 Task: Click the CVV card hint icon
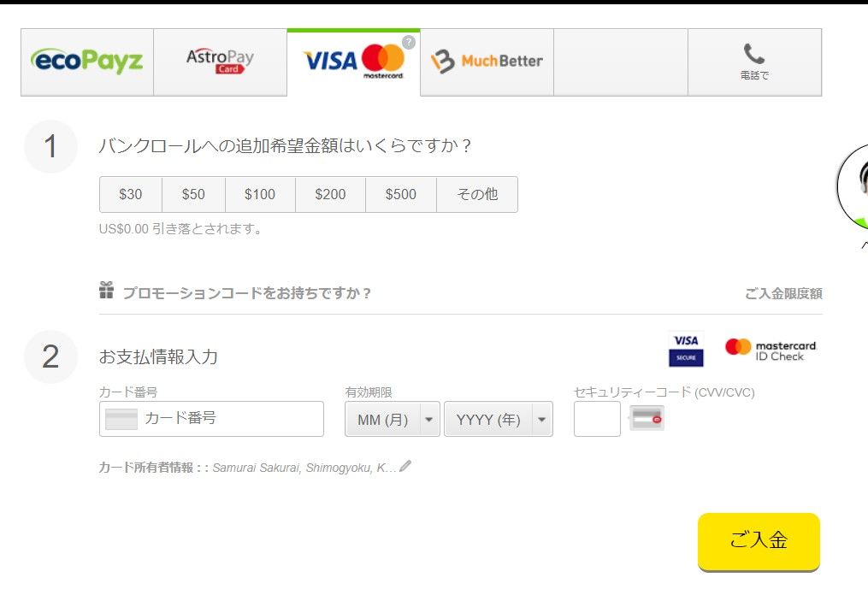click(647, 418)
